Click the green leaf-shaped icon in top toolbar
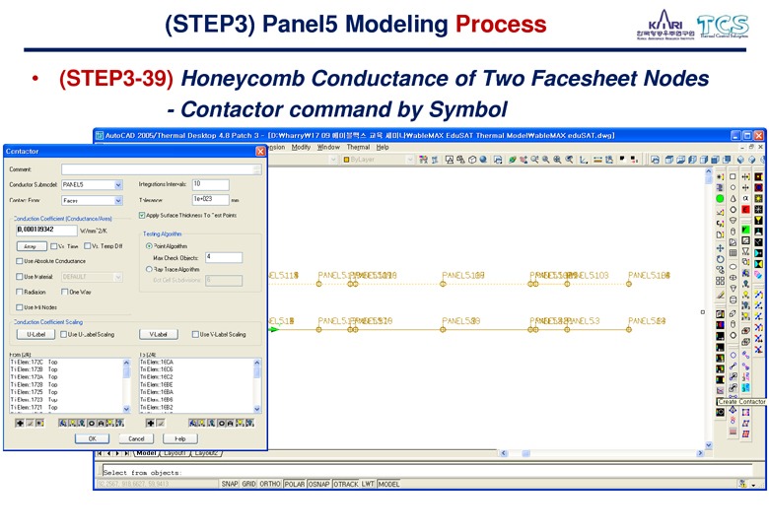This screenshot has height=532, width=769. (x=512, y=160)
